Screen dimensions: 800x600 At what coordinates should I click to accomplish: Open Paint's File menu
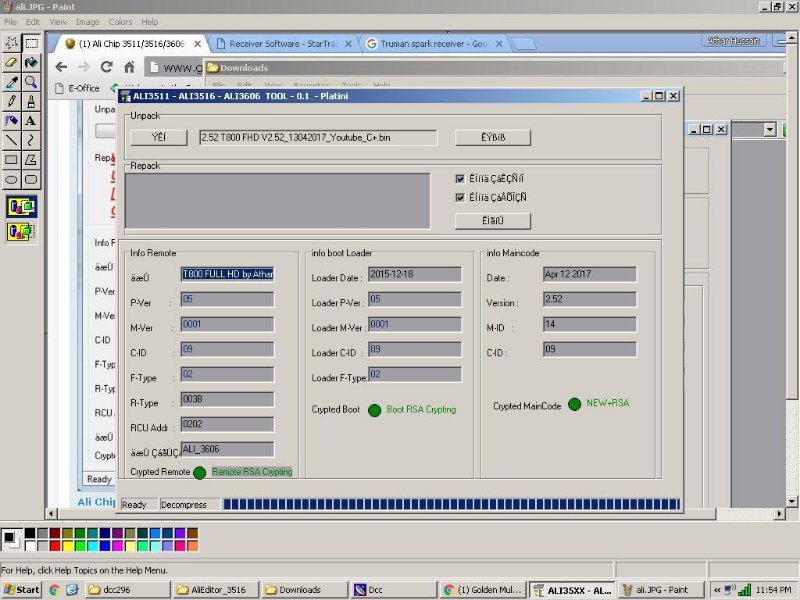coord(10,22)
